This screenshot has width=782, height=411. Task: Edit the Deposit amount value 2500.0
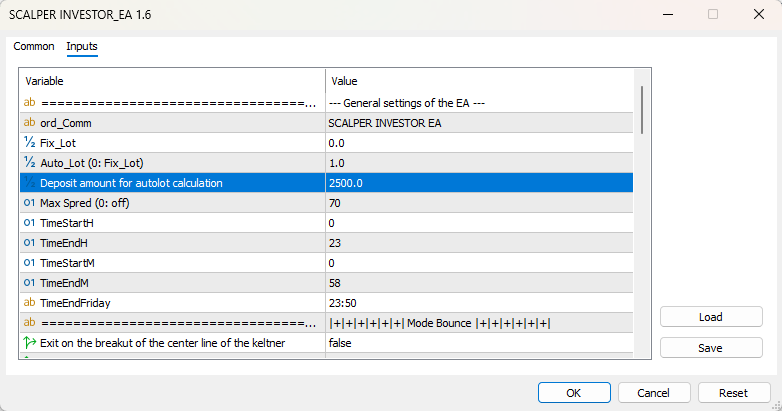coord(346,183)
